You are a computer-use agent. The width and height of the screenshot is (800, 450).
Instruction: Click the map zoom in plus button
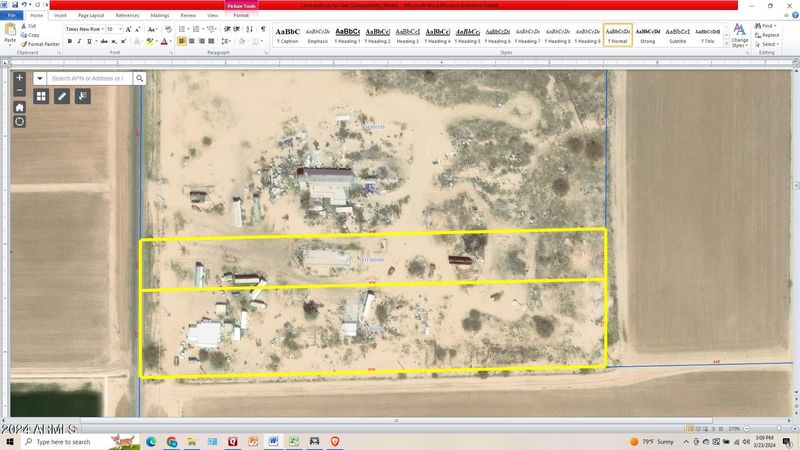pos(19,77)
